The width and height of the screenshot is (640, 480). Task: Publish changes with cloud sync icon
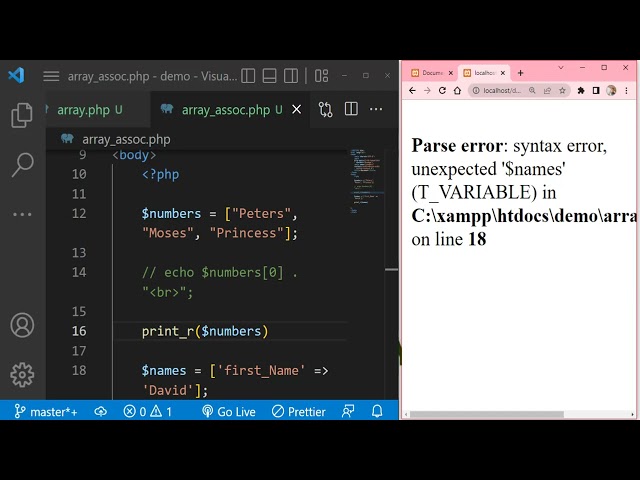coord(100,411)
